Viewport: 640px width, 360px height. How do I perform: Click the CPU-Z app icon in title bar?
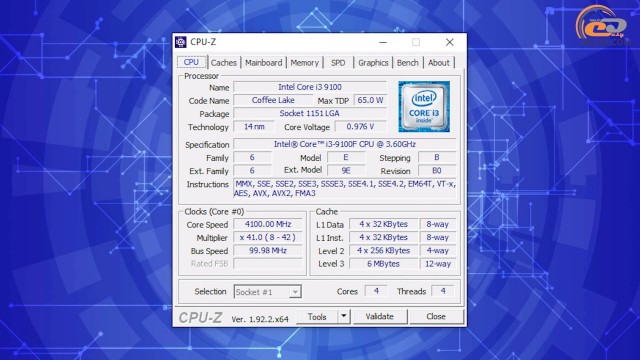pos(181,42)
